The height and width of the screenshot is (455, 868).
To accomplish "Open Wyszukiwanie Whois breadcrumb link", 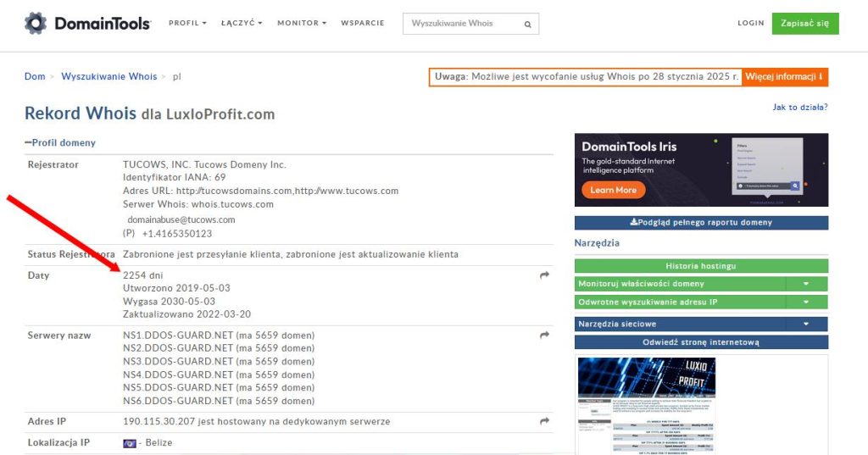I will (x=109, y=76).
